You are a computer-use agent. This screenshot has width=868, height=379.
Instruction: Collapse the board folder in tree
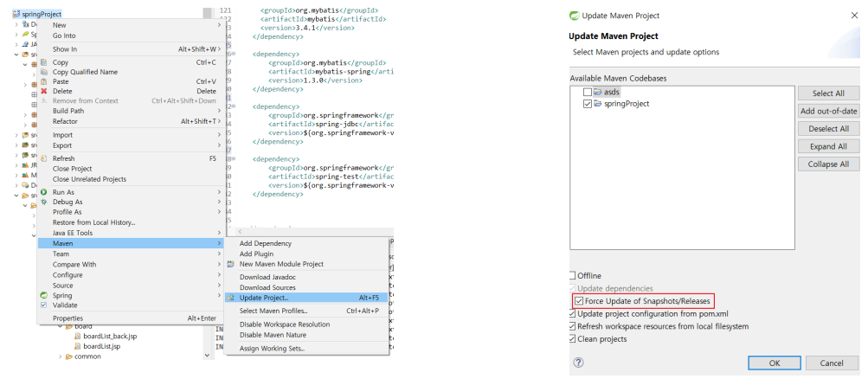click(61, 326)
